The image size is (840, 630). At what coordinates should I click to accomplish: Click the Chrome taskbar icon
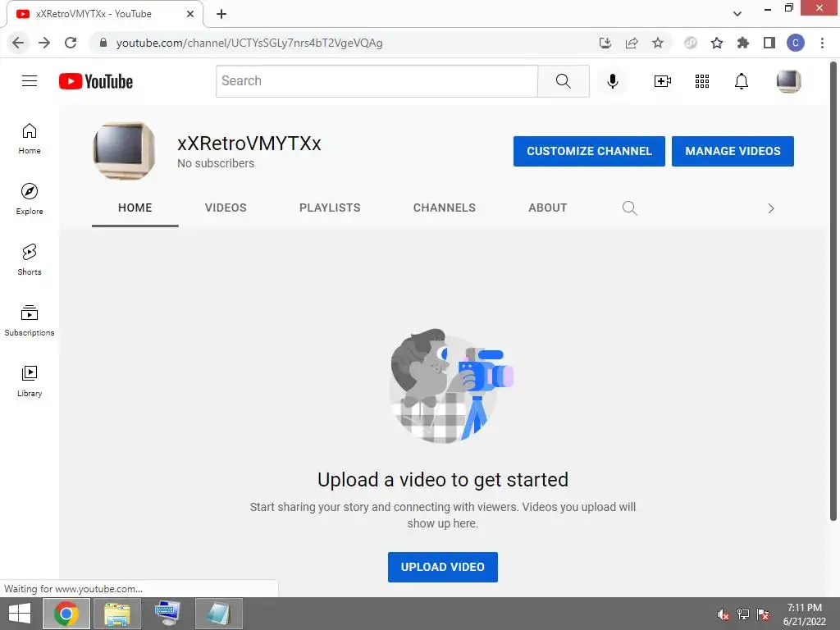tap(66, 614)
